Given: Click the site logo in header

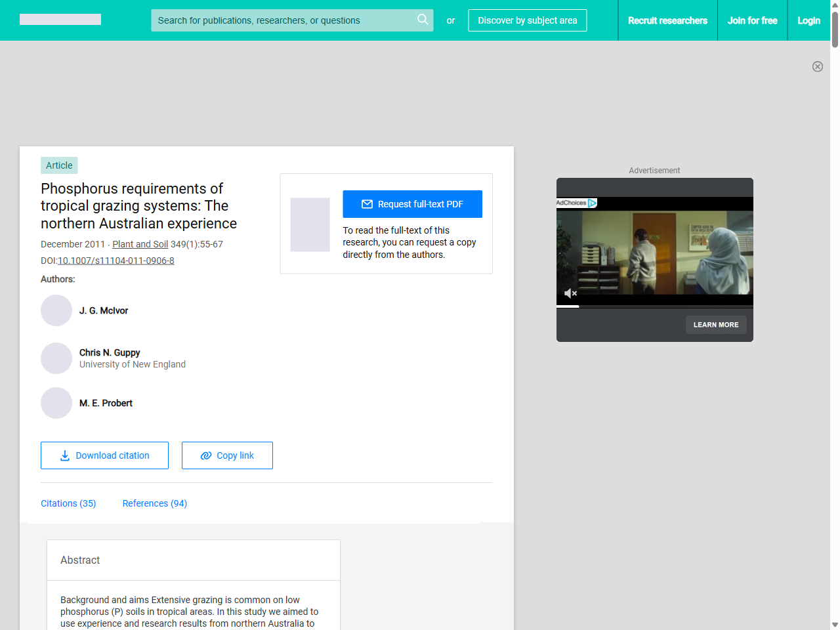Looking at the screenshot, I should point(60,20).
